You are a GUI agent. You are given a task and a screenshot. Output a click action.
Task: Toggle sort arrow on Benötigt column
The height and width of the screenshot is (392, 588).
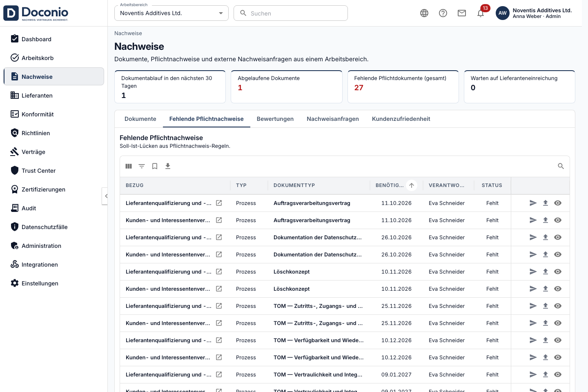[x=412, y=185]
